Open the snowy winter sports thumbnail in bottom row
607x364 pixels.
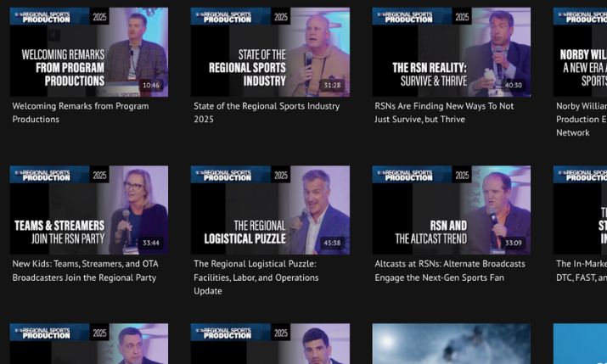[451, 344]
